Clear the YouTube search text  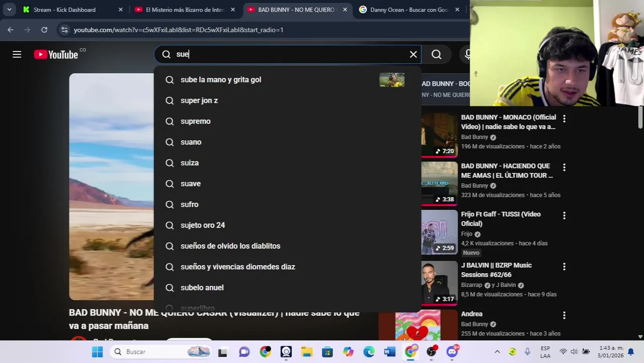pyautogui.click(x=413, y=54)
